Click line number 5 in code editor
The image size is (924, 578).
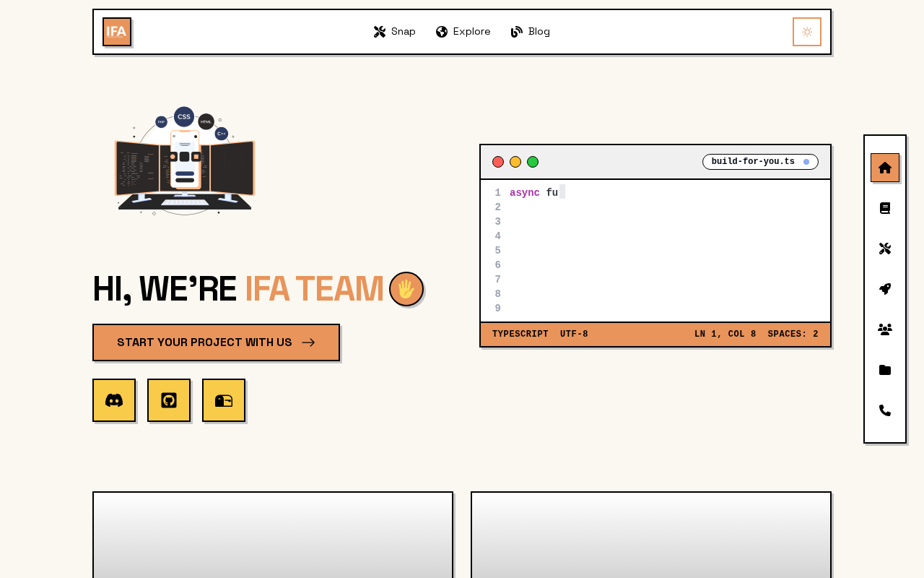point(498,251)
